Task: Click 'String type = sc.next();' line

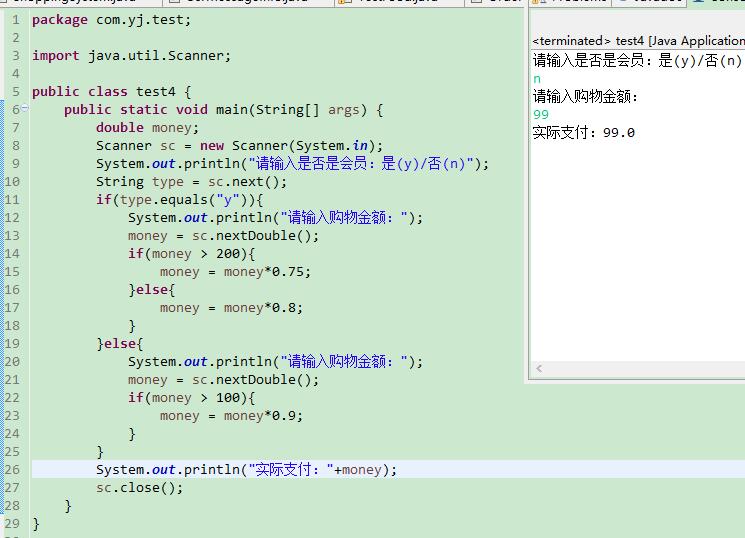Action: pyautogui.click(x=191, y=182)
